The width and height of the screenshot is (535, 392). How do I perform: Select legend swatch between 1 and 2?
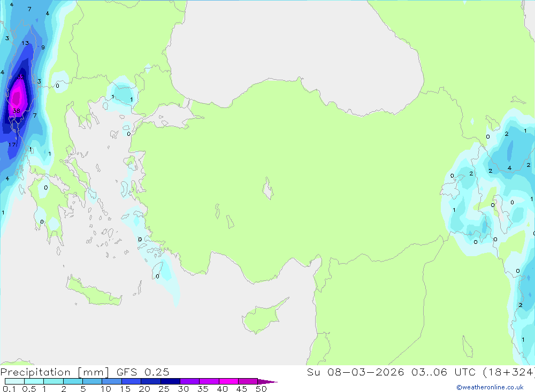coord(53,381)
